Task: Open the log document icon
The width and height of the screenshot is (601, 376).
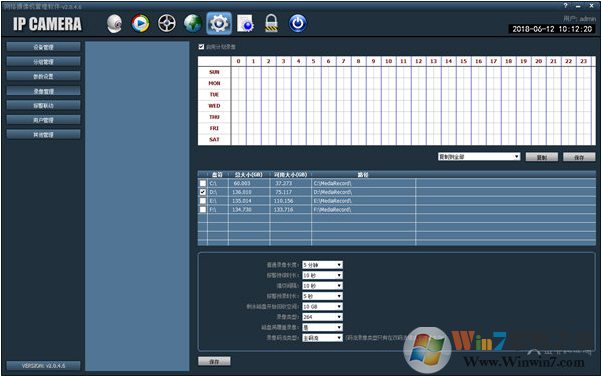Action: 245,23
